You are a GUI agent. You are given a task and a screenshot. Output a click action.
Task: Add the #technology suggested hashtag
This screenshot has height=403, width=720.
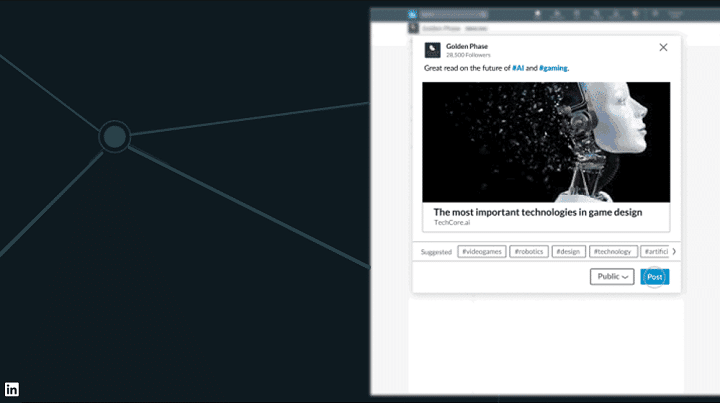point(610,252)
